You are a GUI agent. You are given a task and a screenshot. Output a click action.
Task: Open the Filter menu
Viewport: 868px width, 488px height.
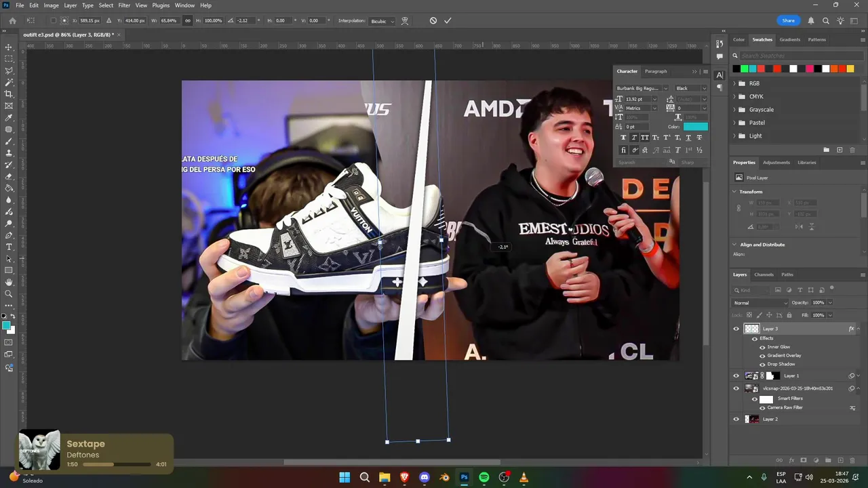click(x=124, y=5)
